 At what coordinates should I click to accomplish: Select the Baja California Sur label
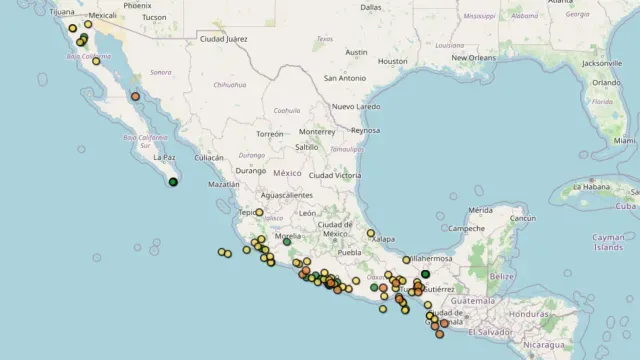(145, 142)
